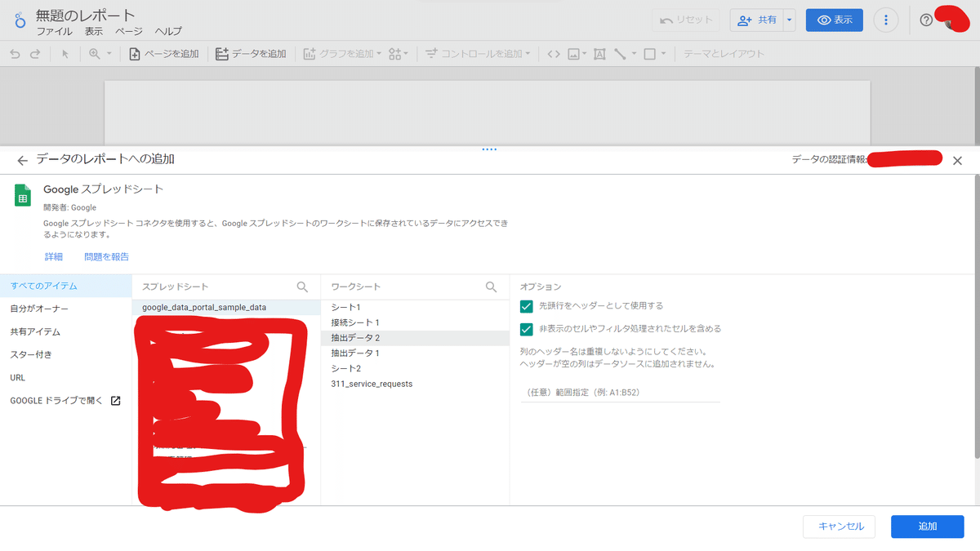Click the help question mark icon
Viewport: 980px width, 551px height.
point(926,20)
